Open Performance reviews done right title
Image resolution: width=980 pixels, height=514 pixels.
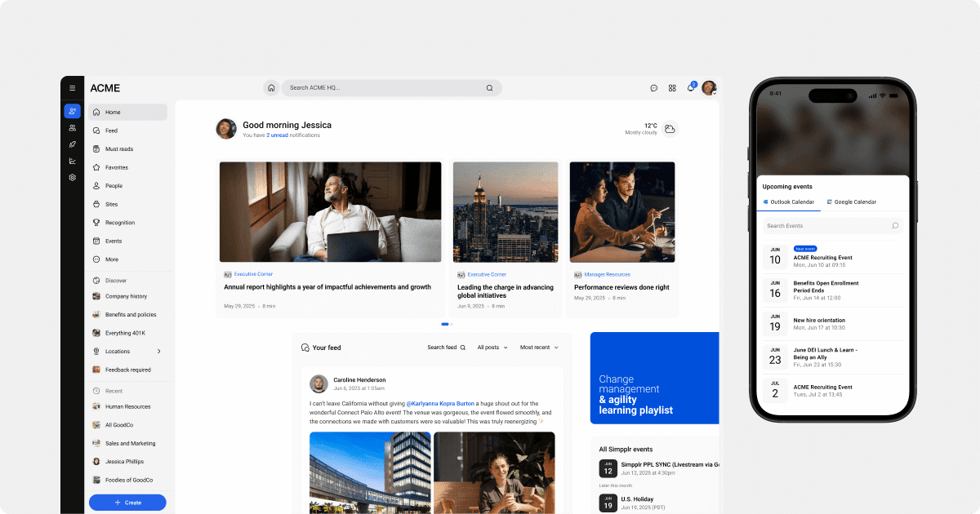pyautogui.click(x=621, y=287)
